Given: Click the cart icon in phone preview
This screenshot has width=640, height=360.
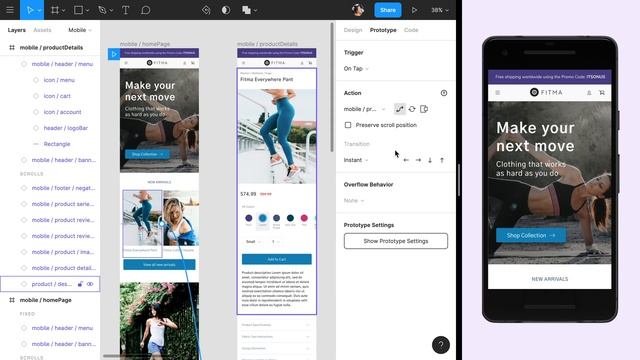Looking at the screenshot, I should pos(602,93).
